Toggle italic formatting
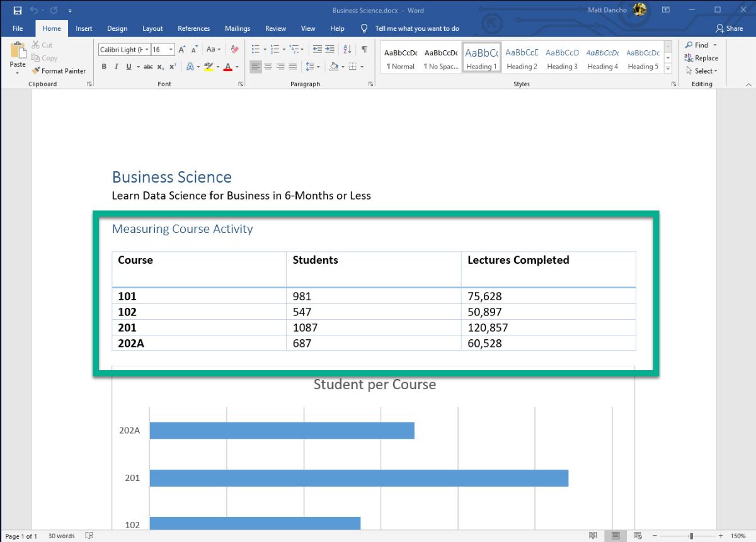Screen dimensions: 756x542 [116, 67]
